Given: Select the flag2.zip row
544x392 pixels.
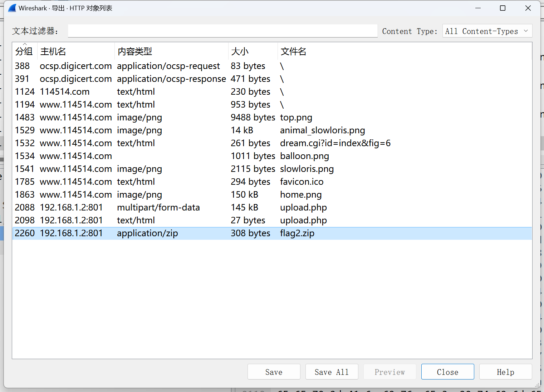Looking at the screenshot, I should click(272, 233).
